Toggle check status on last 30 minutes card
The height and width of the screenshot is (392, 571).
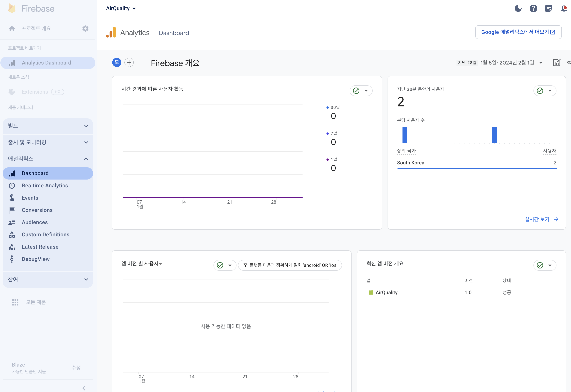point(540,91)
